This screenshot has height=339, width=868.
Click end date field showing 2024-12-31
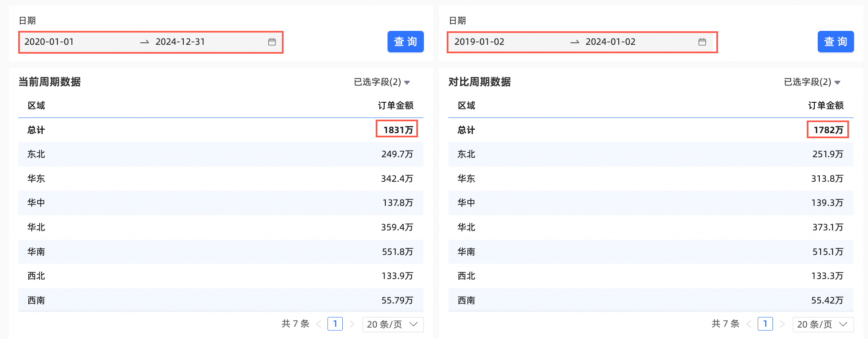180,42
